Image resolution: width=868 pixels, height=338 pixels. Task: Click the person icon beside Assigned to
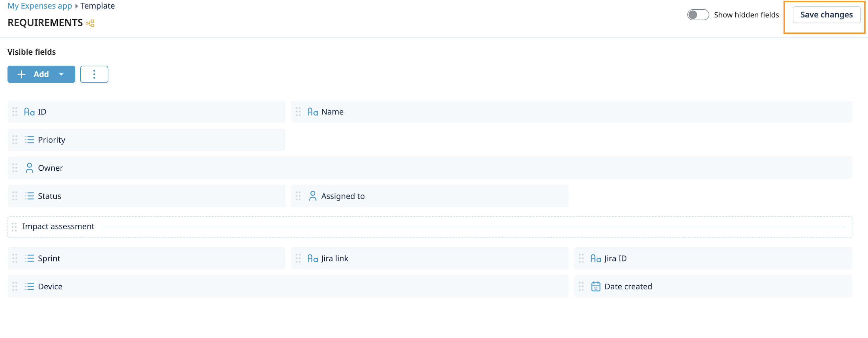[x=312, y=196]
